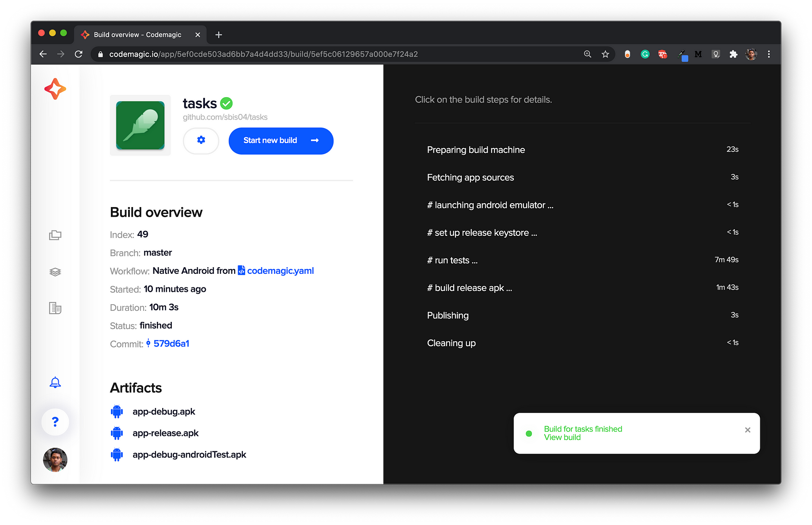Start new build

click(x=281, y=140)
